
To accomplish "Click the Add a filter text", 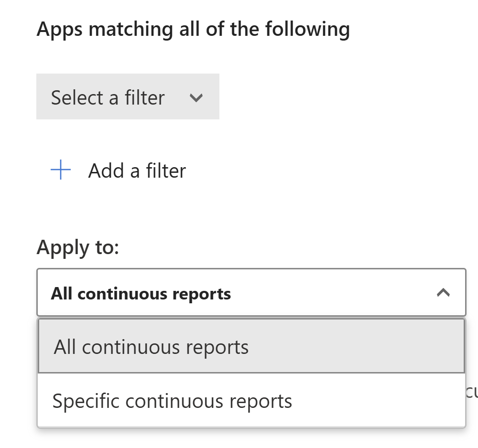I will tap(137, 171).
